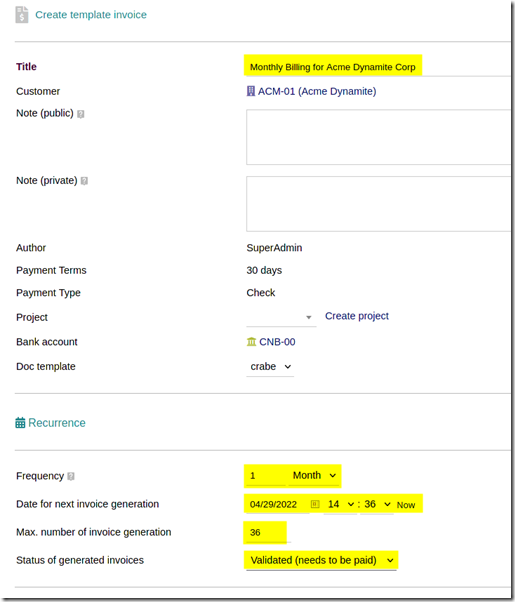Click the bank icon next to CNB-00

[x=251, y=341]
